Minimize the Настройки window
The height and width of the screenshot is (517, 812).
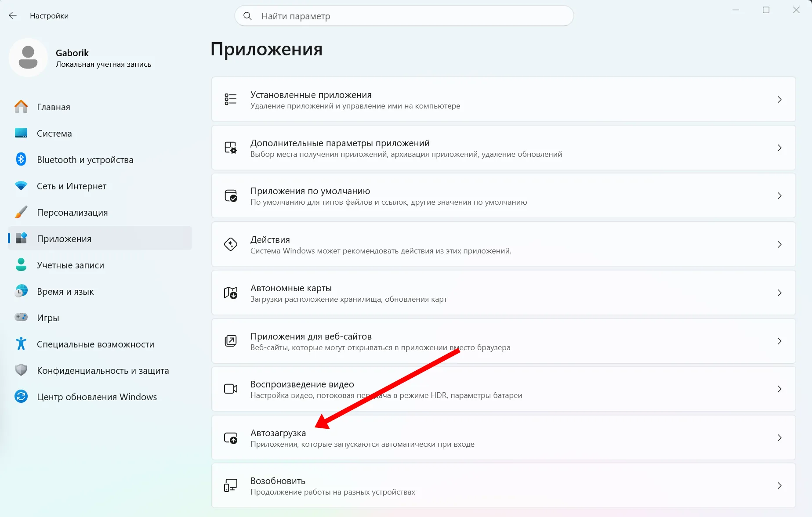736,10
